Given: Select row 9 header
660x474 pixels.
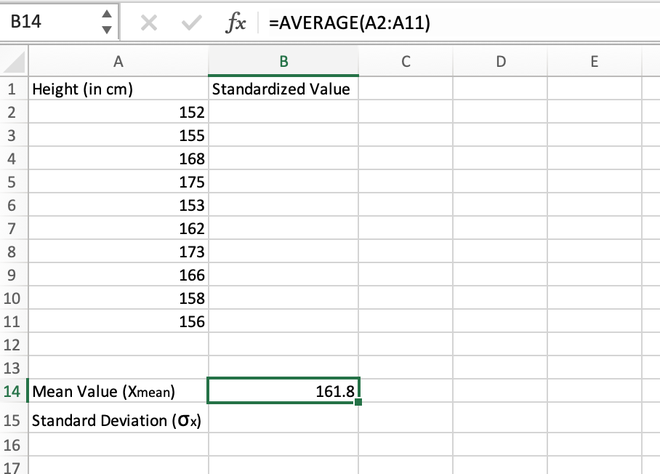Looking at the screenshot, I should (12, 275).
